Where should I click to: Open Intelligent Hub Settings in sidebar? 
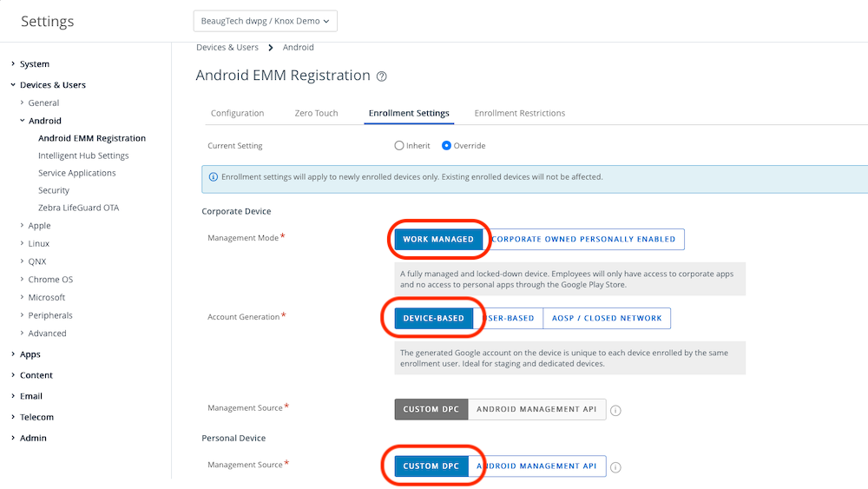click(x=83, y=155)
